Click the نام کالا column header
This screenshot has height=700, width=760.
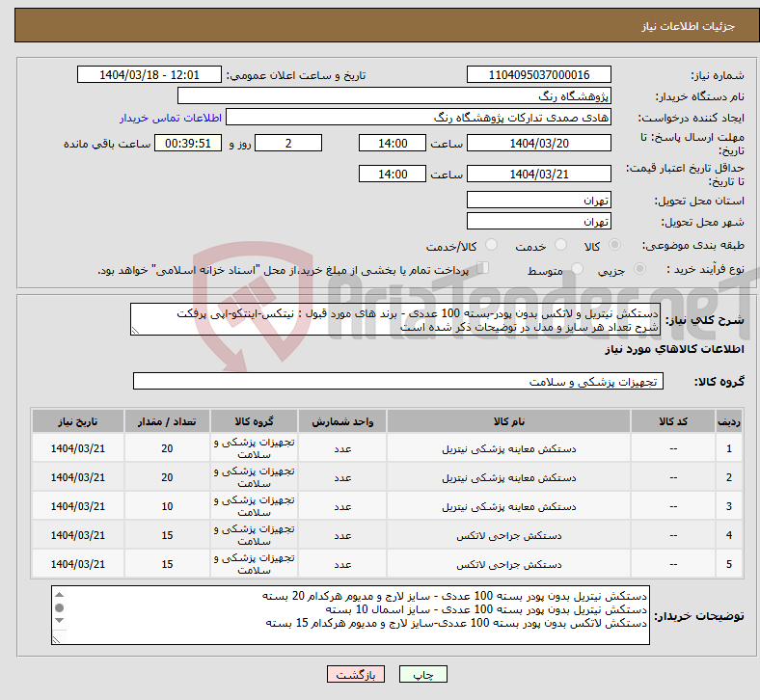tap(508, 421)
